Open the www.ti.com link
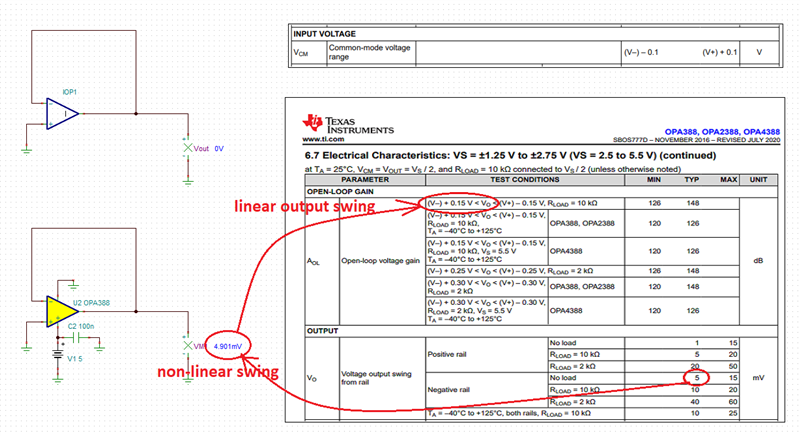Viewport: 800px width, 436px height. pos(323,139)
